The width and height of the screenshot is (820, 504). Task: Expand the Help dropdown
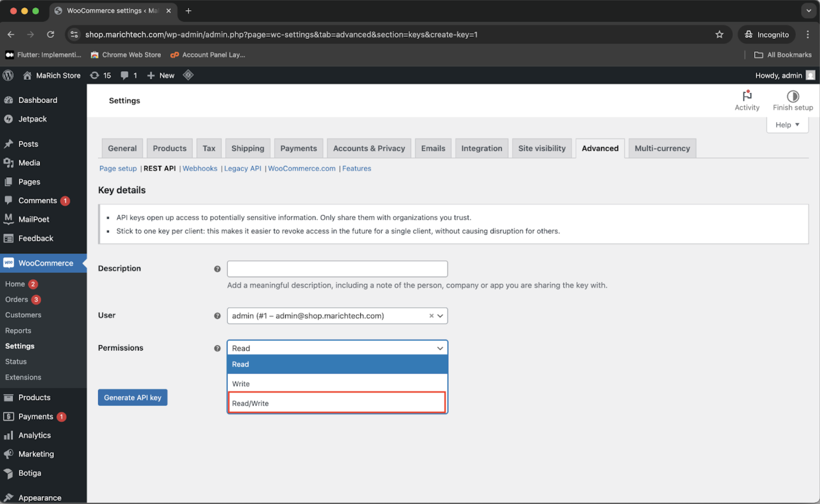[x=787, y=125]
